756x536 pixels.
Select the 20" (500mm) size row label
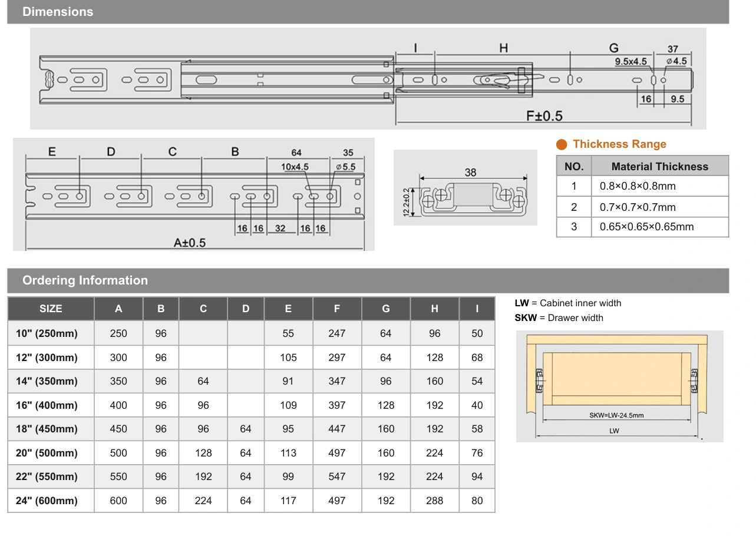click(47, 453)
